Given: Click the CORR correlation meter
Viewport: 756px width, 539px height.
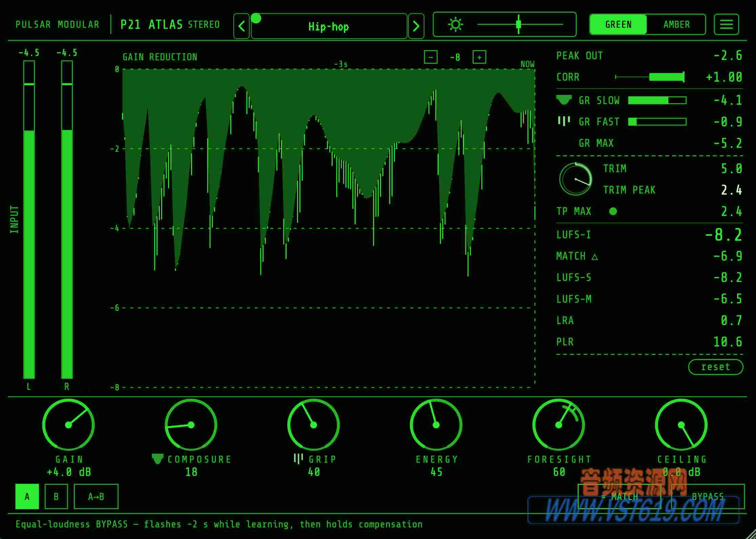Looking at the screenshot, I should (x=650, y=77).
